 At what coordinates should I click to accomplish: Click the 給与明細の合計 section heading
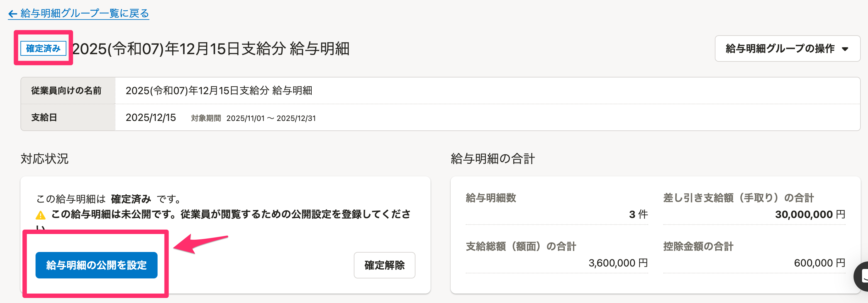492,158
